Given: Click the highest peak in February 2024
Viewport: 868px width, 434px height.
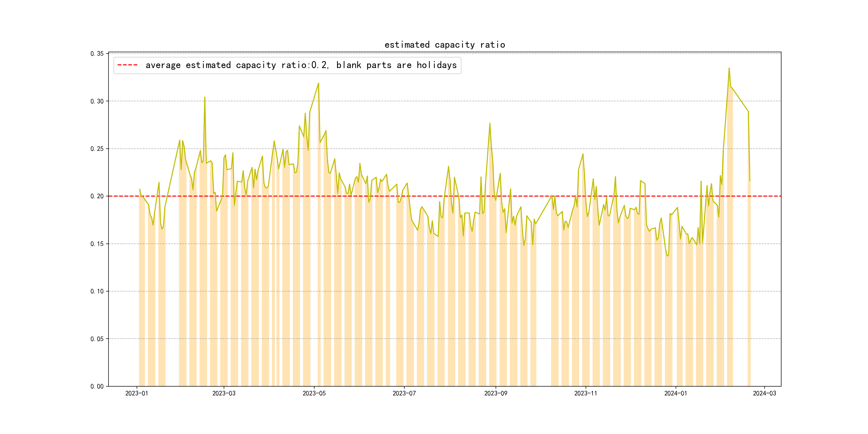Looking at the screenshot, I should (x=729, y=68).
